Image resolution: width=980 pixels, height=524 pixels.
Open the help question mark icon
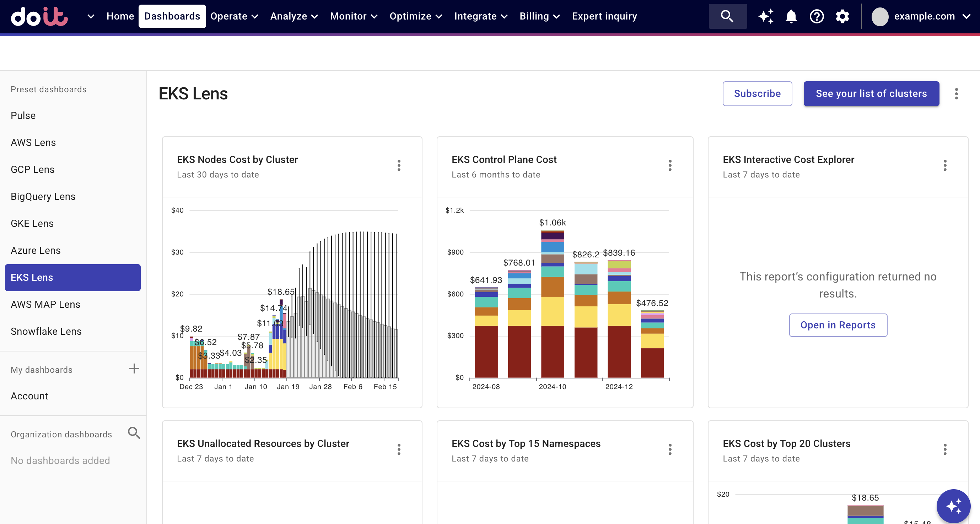(x=817, y=16)
